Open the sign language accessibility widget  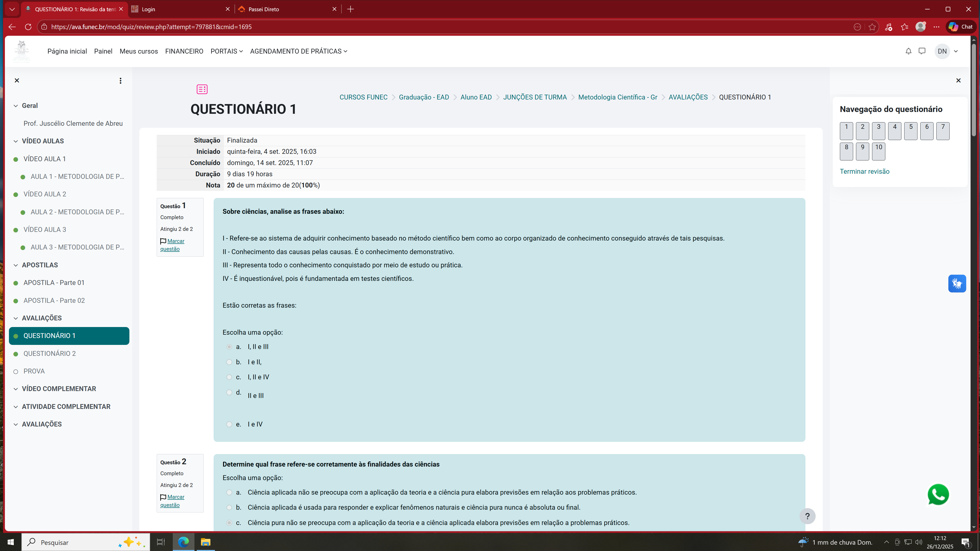coord(957,284)
